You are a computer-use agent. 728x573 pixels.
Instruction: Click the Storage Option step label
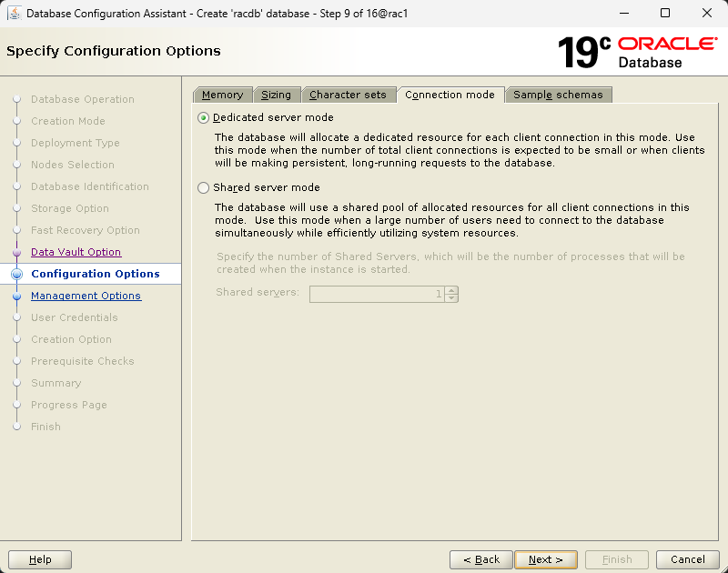point(70,208)
